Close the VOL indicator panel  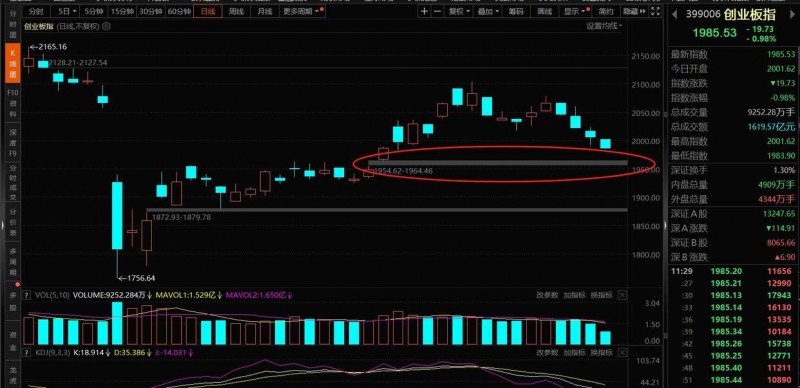click(622, 295)
